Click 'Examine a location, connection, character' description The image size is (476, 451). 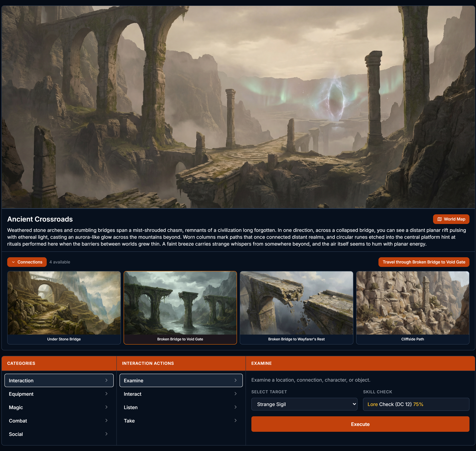point(311,380)
